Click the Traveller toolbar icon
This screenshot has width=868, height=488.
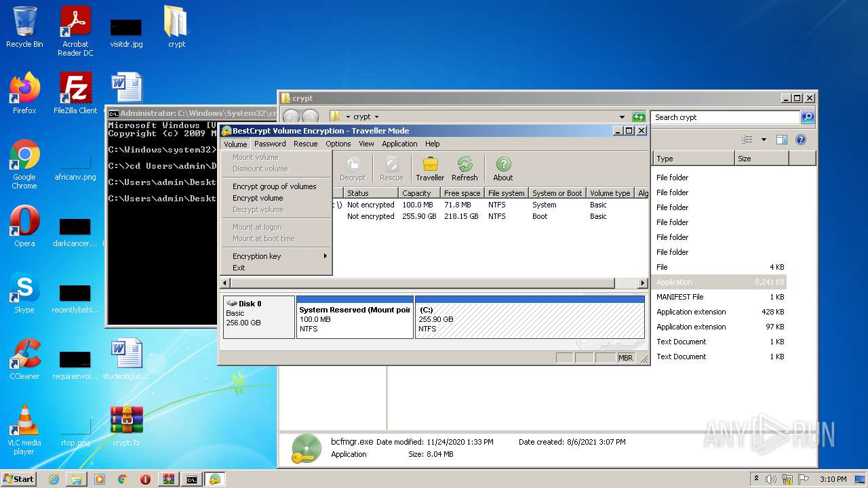tap(430, 169)
